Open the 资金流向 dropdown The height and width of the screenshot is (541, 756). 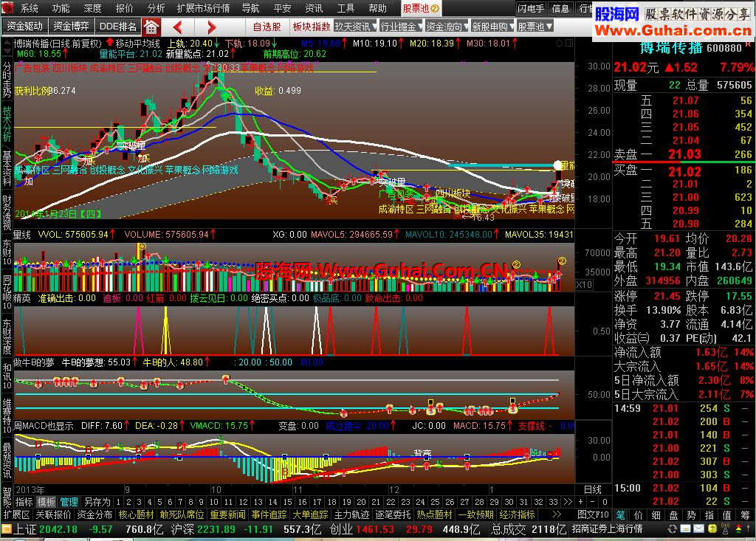tap(447, 27)
